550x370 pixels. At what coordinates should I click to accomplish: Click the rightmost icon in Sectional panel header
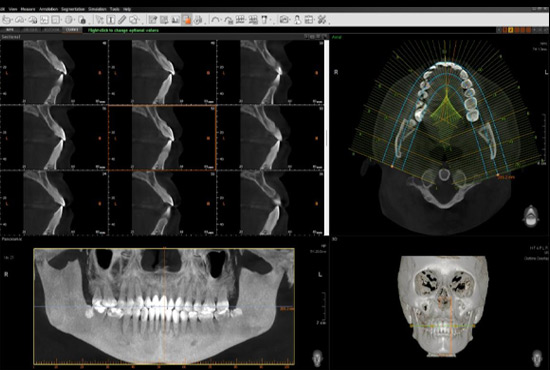point(324,36)
